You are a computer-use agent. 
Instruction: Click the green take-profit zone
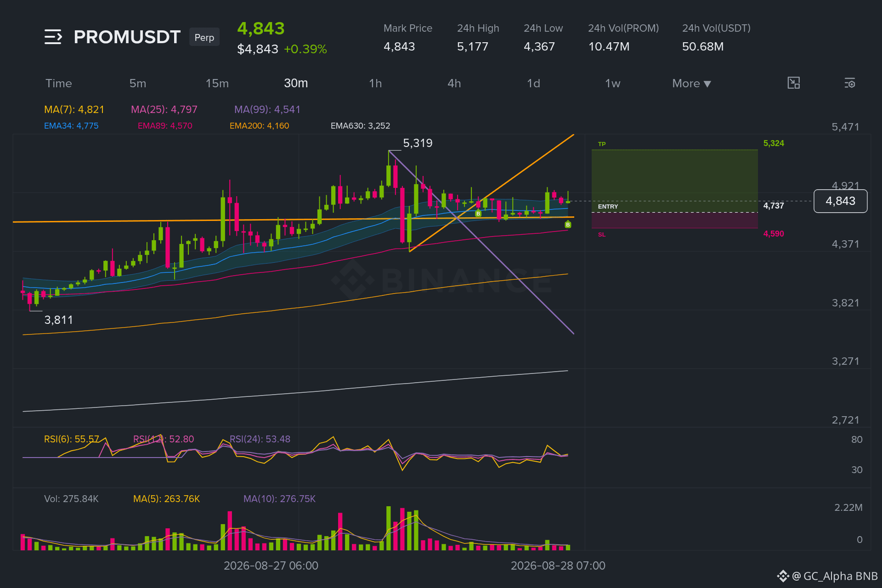click(674, 181)
